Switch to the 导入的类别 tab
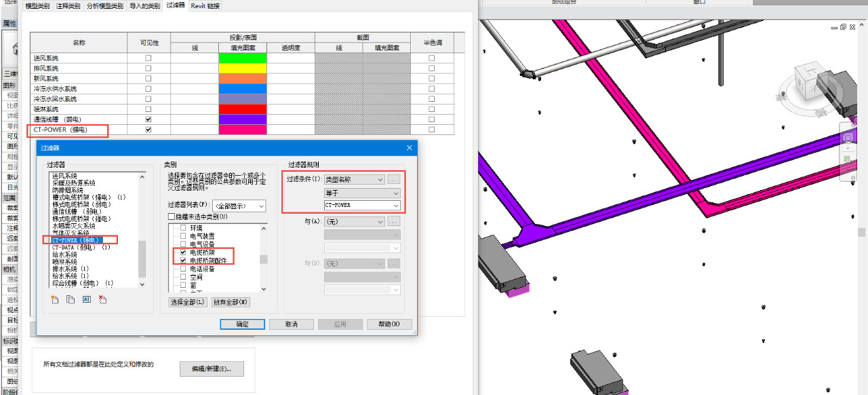This screenshot has height=395, width=868. [x=144, y=6]
